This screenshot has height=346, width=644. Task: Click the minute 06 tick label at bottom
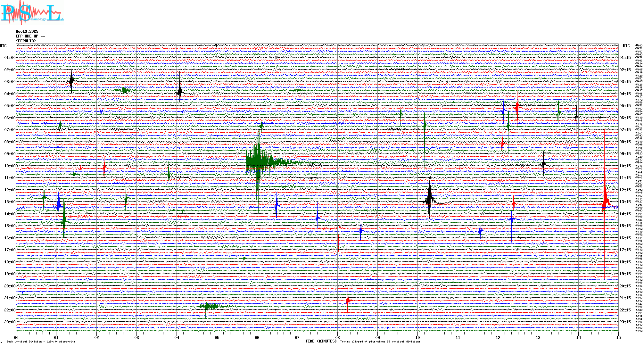pos(257,337)
